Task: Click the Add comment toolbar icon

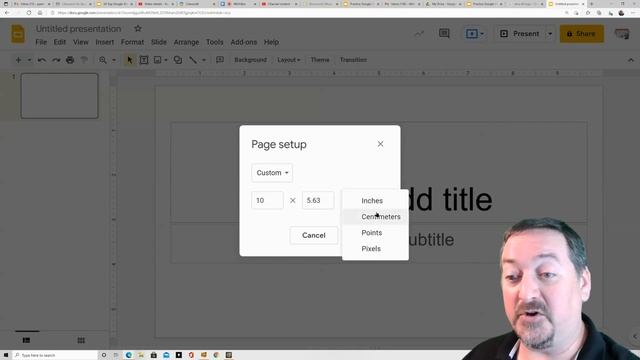Action: [220, 60]
